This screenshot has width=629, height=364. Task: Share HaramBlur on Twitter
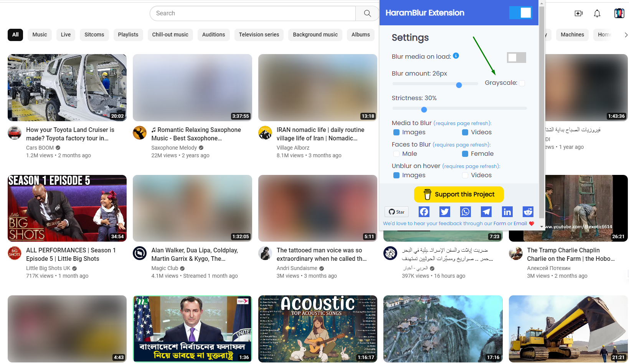pos(445,212)
